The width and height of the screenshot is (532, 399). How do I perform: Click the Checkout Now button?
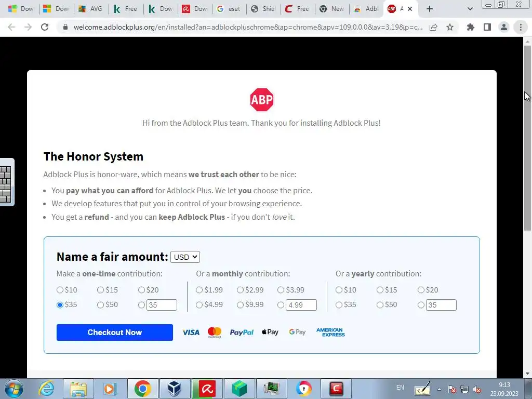coord(115,332)
